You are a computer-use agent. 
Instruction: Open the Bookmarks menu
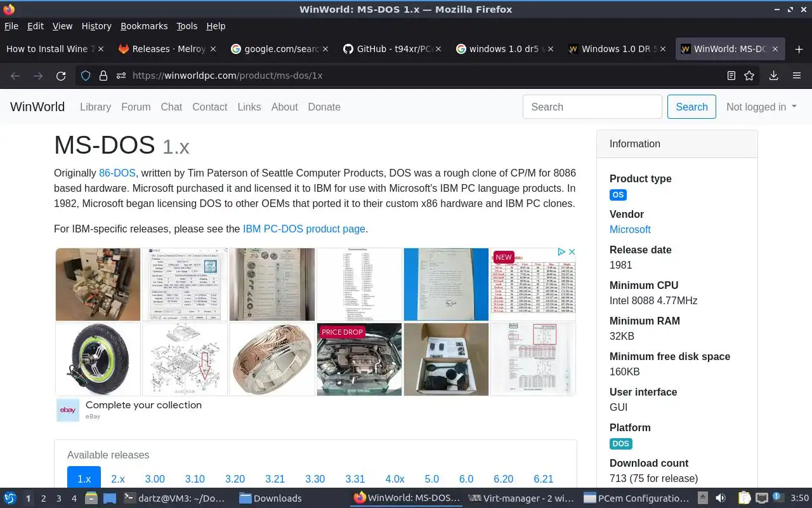click(x=144, y=26)
